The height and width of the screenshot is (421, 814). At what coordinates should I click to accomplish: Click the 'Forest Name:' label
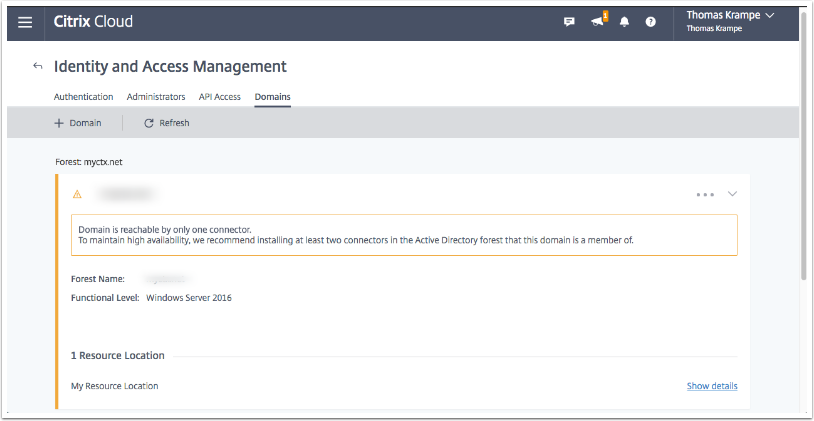tap(98, 279)
